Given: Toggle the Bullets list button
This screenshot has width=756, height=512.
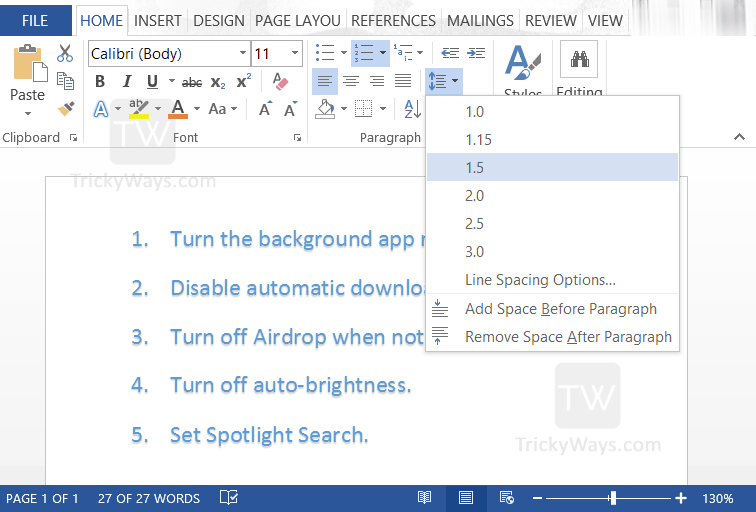Looking at the screenshot, I should (x=324, y=53).
